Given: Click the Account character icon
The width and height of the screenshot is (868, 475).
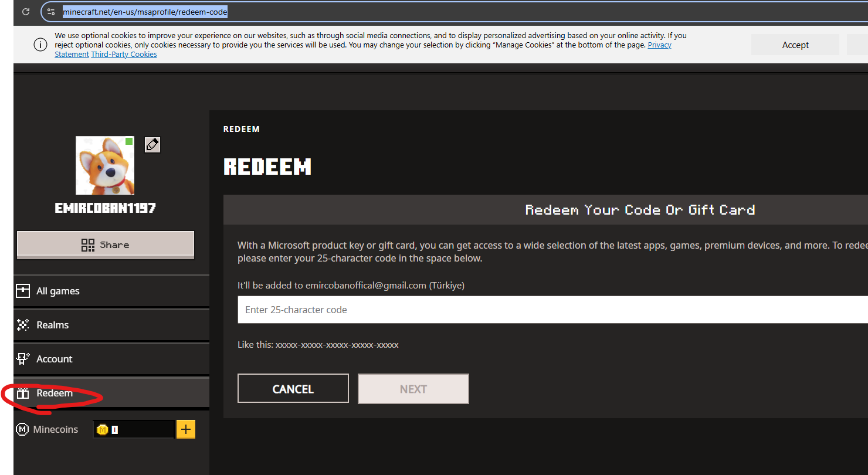Looking at the screenshot, I should (x=23, y=359).
